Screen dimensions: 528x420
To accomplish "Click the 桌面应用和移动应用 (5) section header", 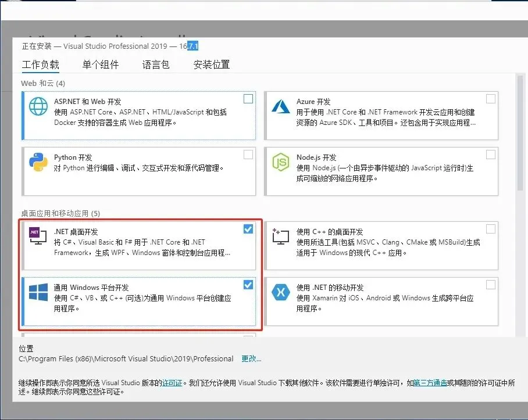I will 60,214.
